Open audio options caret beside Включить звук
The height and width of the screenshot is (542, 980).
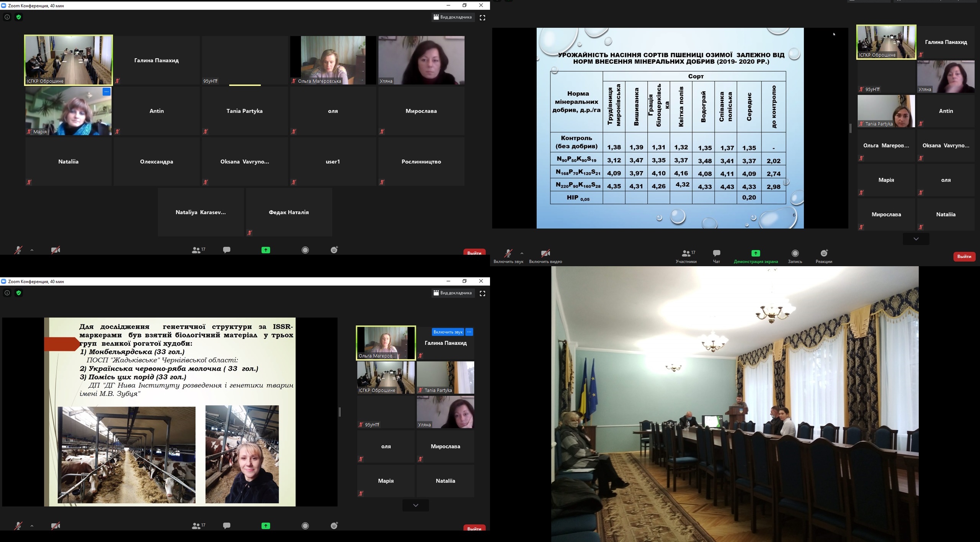coord(522,253)
